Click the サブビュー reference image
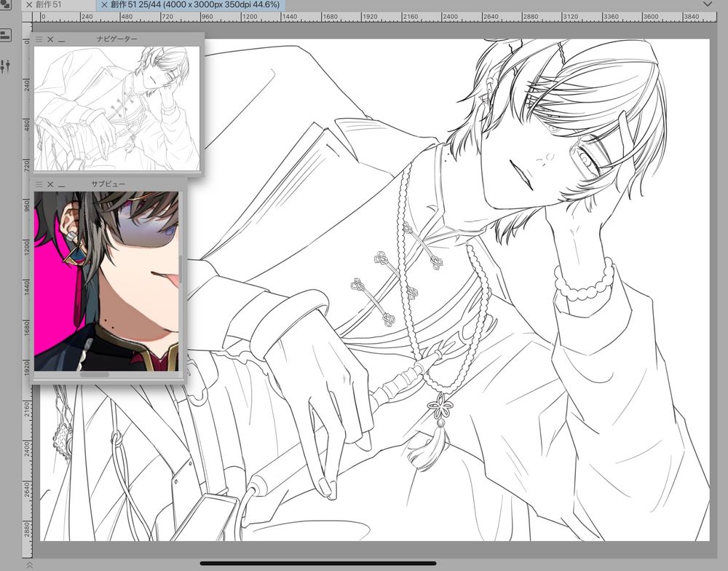The image size is (728, 571). (106, 281)
